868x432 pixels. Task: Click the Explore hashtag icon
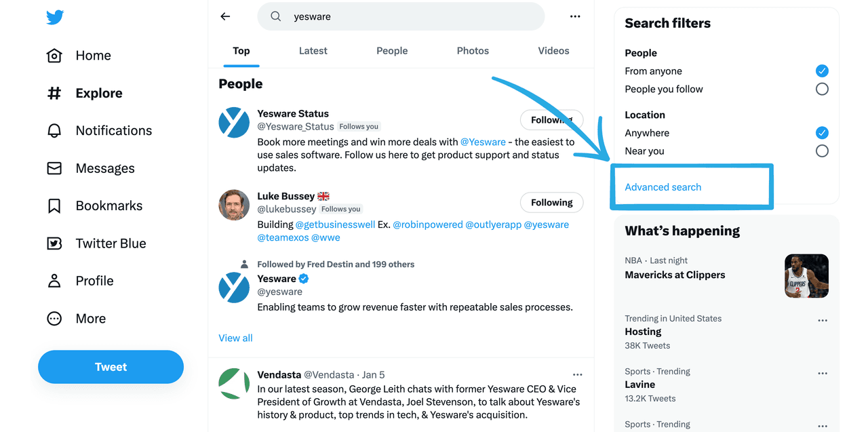pyautogui.click(x=54, y=94)
